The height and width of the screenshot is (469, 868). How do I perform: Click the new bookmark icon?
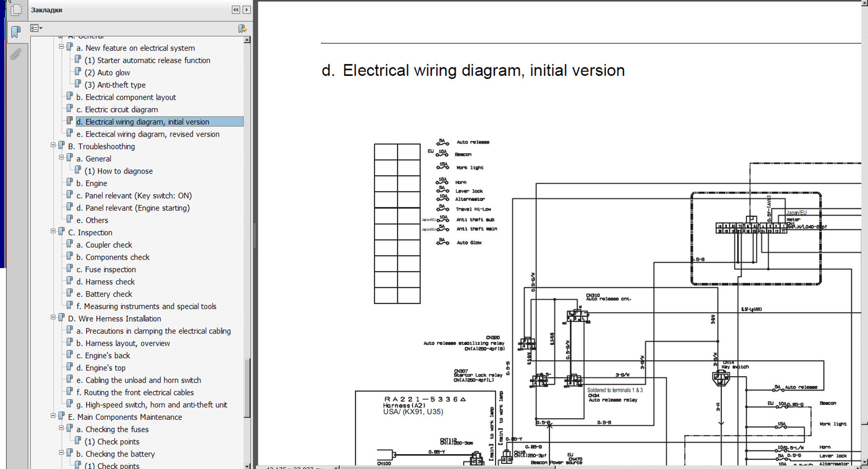242,29
